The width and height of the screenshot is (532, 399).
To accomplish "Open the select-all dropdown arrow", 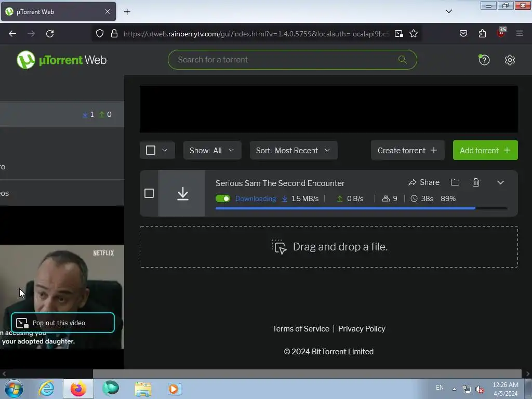I will 165,150.
